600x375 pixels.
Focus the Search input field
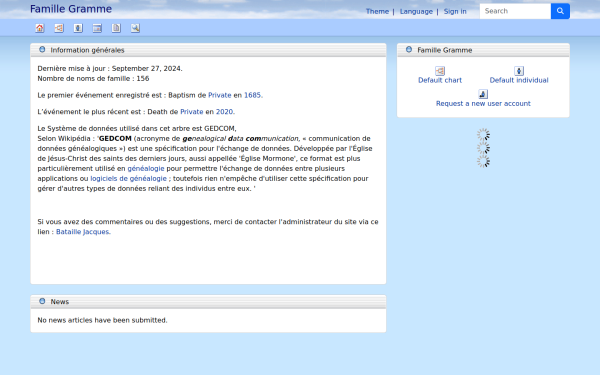point(515,11)
